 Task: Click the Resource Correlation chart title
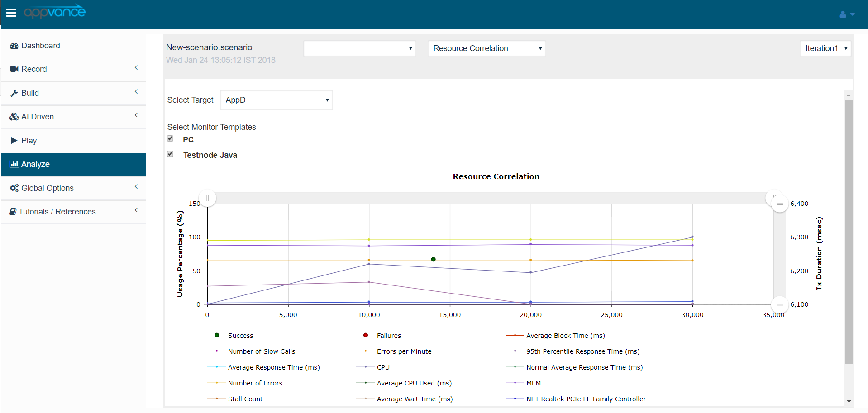click(496, 176)
